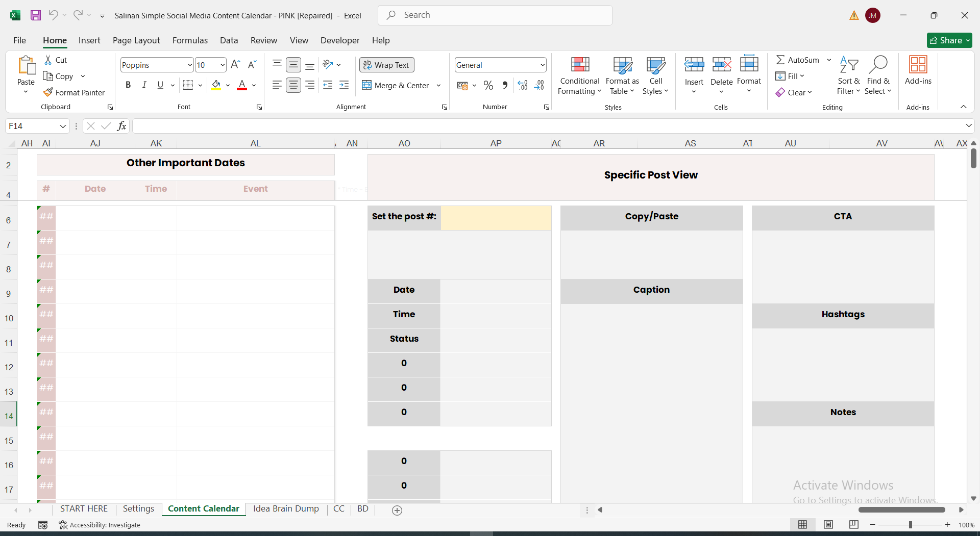Click the Save icon in title bar
The width and height of the screenshot is (980, 536).
coord(36,15)
